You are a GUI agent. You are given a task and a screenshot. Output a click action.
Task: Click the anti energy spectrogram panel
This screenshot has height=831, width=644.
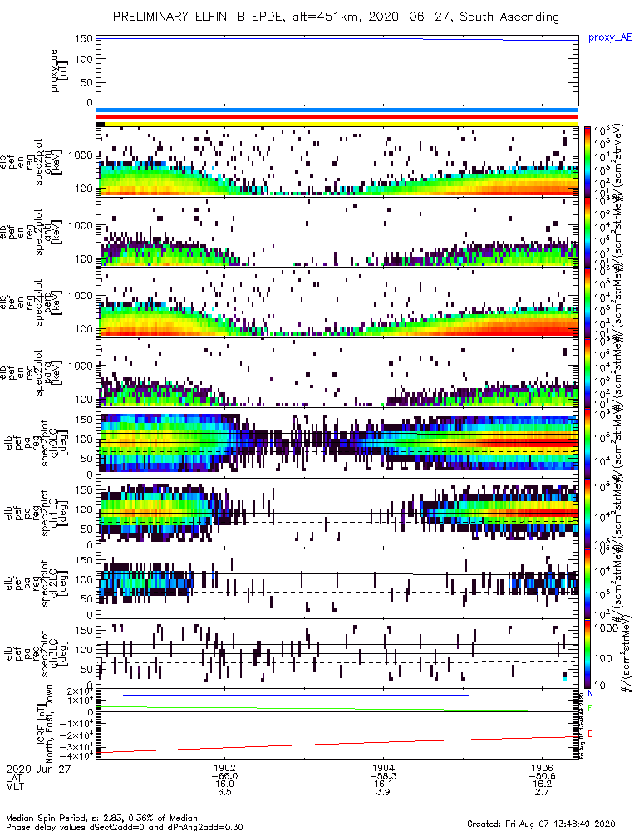337,232
